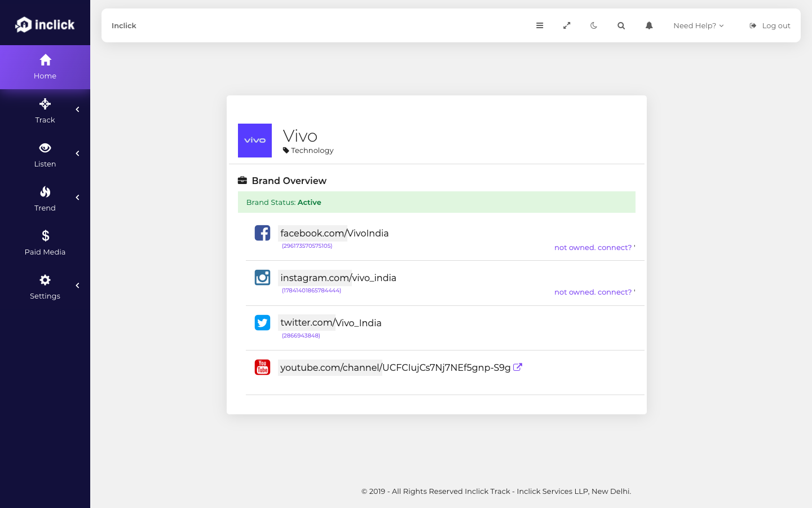Screen dimensions: 812x508
Task: Toggle the sidebar with hamburger icon
Action: (x=540, y=25)
